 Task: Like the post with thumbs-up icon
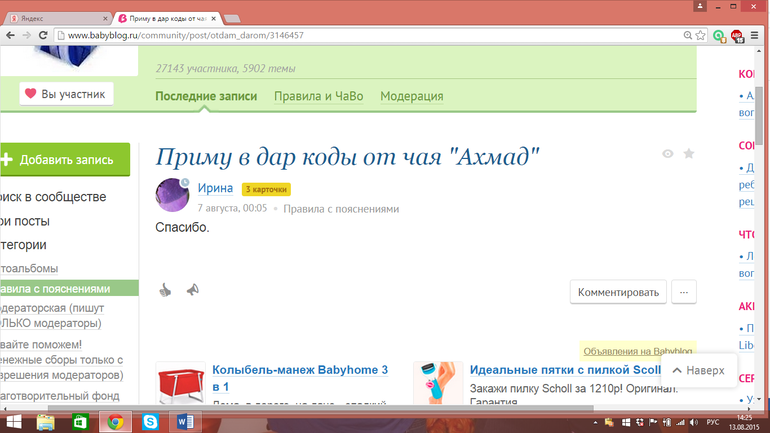[x=165, y=290]
